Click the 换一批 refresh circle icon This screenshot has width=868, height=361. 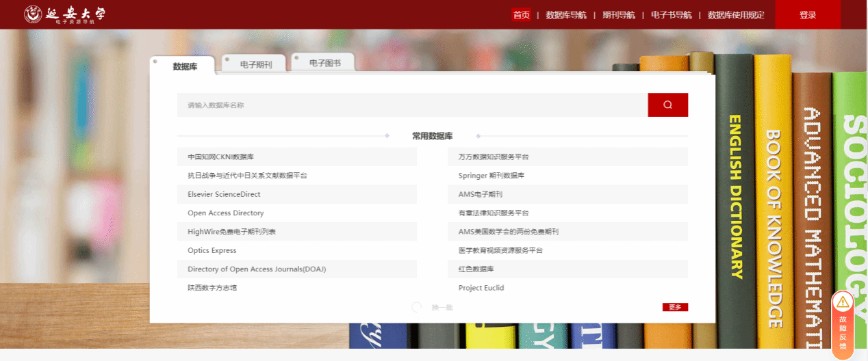click(x=417, y=307)
